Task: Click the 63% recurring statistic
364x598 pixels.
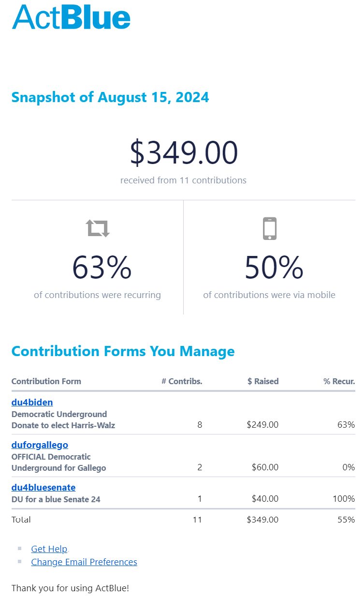Action: click(102, 268)
